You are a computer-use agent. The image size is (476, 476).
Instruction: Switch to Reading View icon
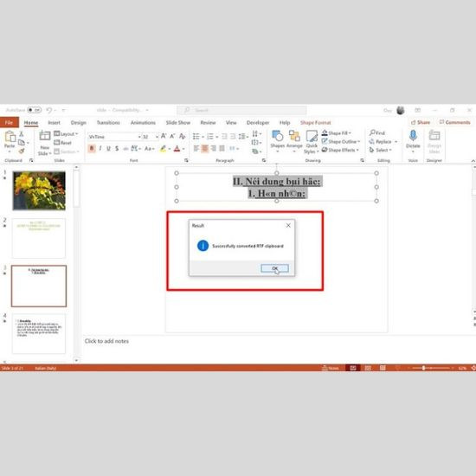(x=383, y=368)
